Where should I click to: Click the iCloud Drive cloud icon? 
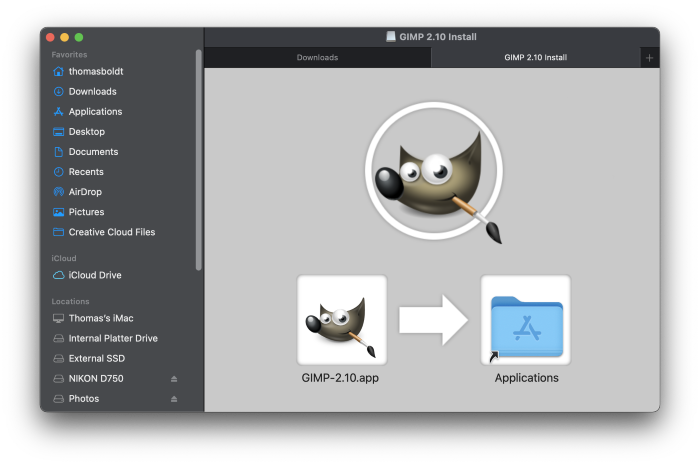58,275
